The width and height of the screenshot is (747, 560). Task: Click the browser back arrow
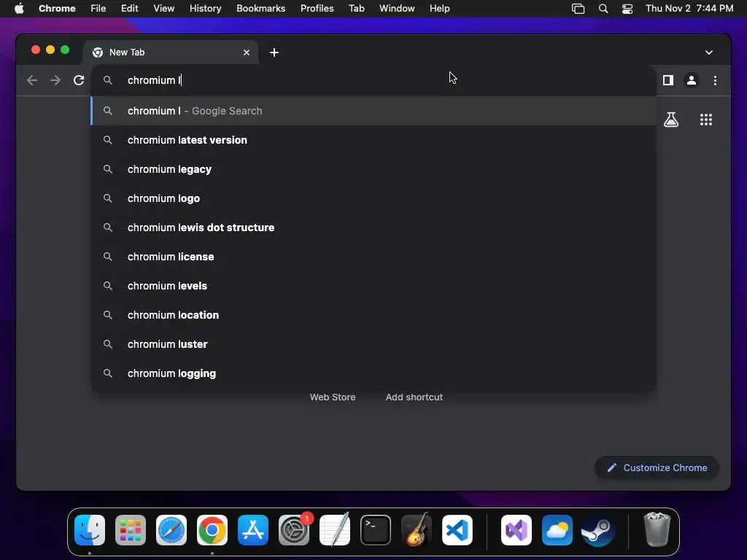click(32, 80)
